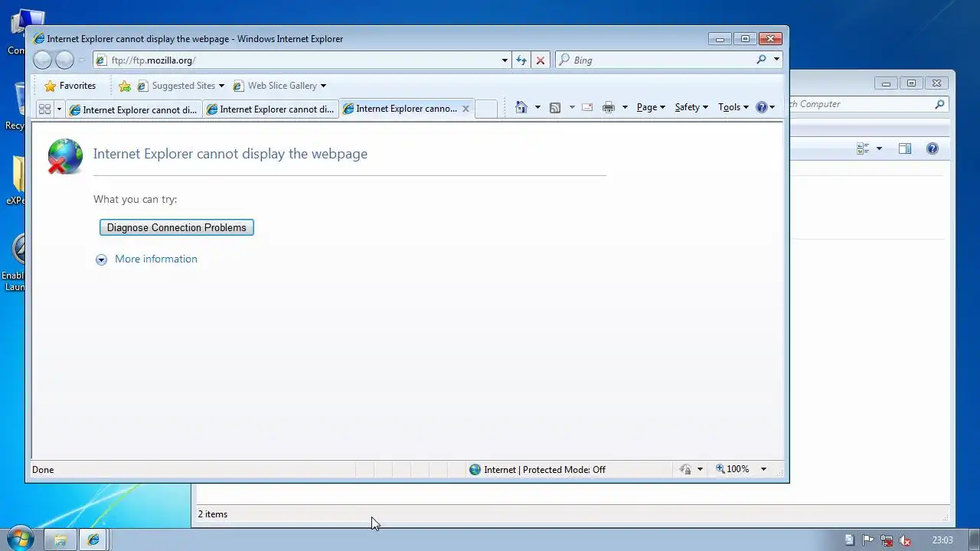Click Explorer window search magnifier icon
The height and width of the screenshot is (551, 980).
tap(939, 104)
